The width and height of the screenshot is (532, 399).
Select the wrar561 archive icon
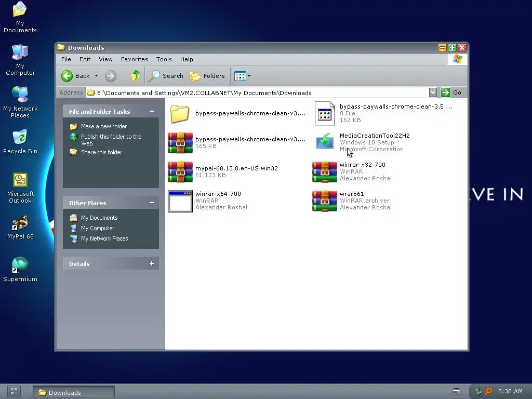coord(325,201)
